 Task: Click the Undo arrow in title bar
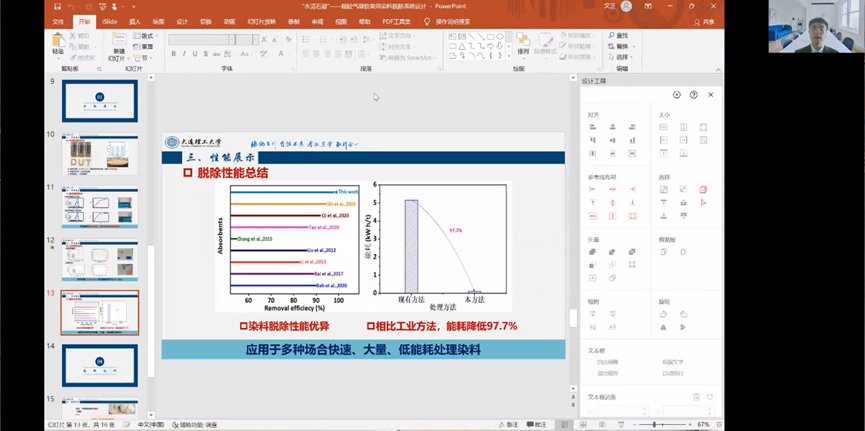pyautogui.click(x=71, y=6)
